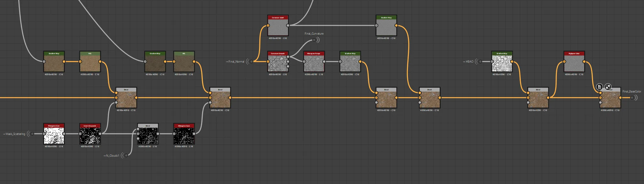The image size is (644, 184).
Task: Select the Gradient Map node right of Curvature Sobel
Action: click(386, 25)
